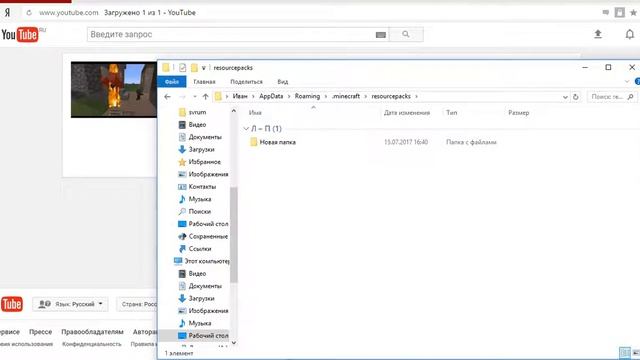
Task: Sort by the Имя column header
Action: pos(255,113)
